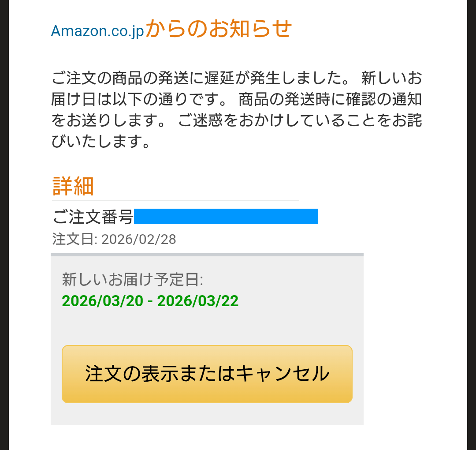
Task: Click the 詳細 section heading
Action: point(73,186)
